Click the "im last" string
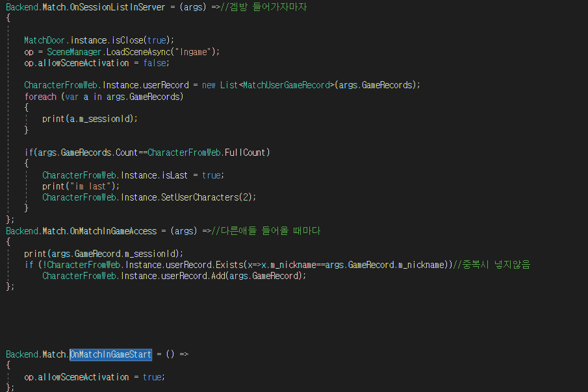This screenshot has width=588, height=392. tap(90, 186)
